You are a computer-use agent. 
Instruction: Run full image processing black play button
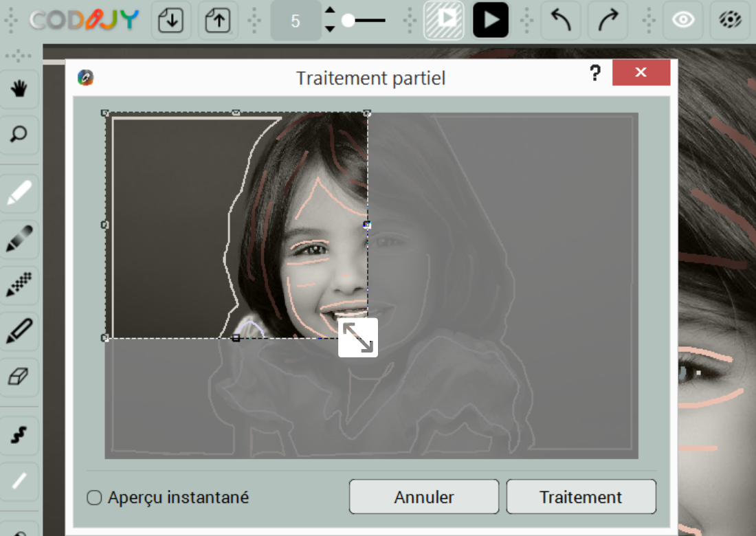coord(491,20)
